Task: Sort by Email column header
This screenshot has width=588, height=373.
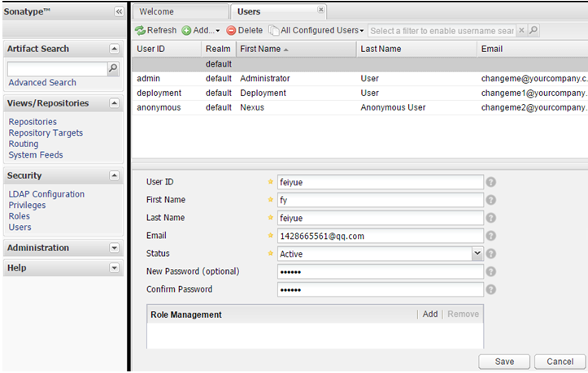Action: [x=533, y=49]
